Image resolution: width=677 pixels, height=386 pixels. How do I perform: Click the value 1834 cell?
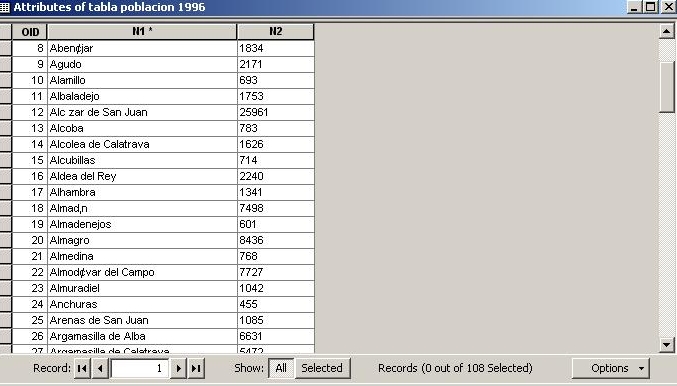275,48
